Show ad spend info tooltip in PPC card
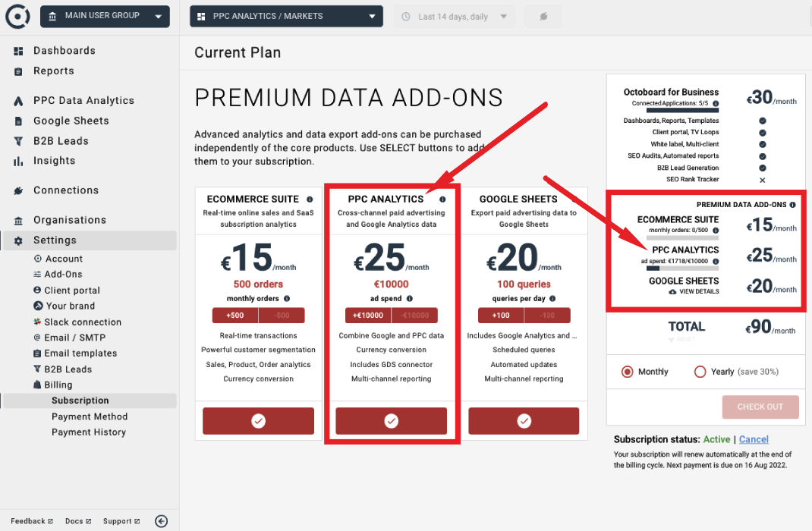This screenshot has height=531, width=812. [410, 299]
